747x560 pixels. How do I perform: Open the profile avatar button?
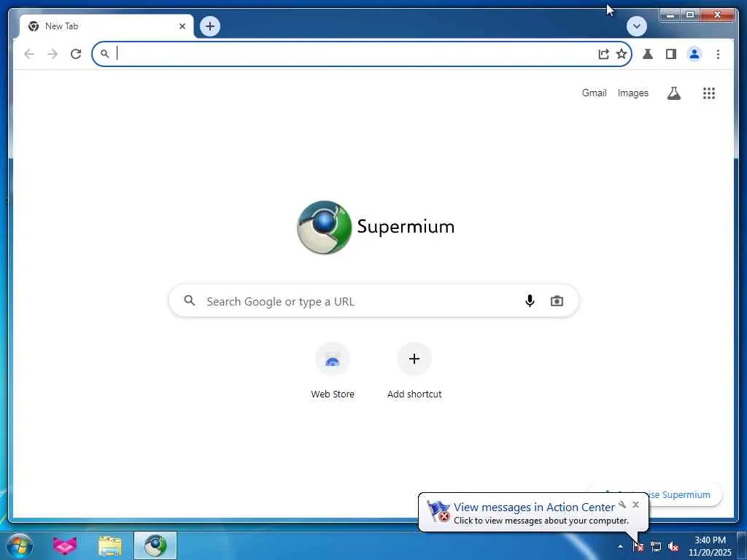click(x=694, y=54)
